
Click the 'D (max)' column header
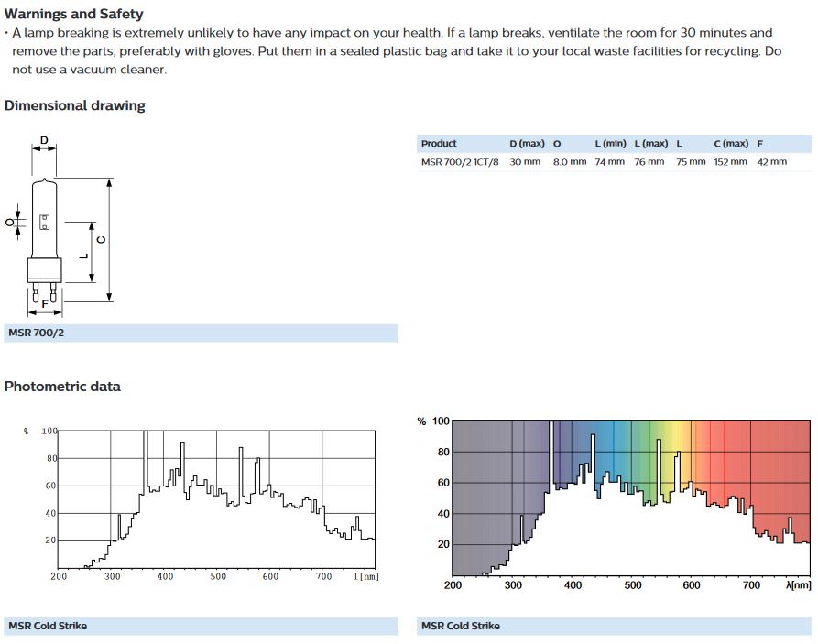(x=527, y=144)
